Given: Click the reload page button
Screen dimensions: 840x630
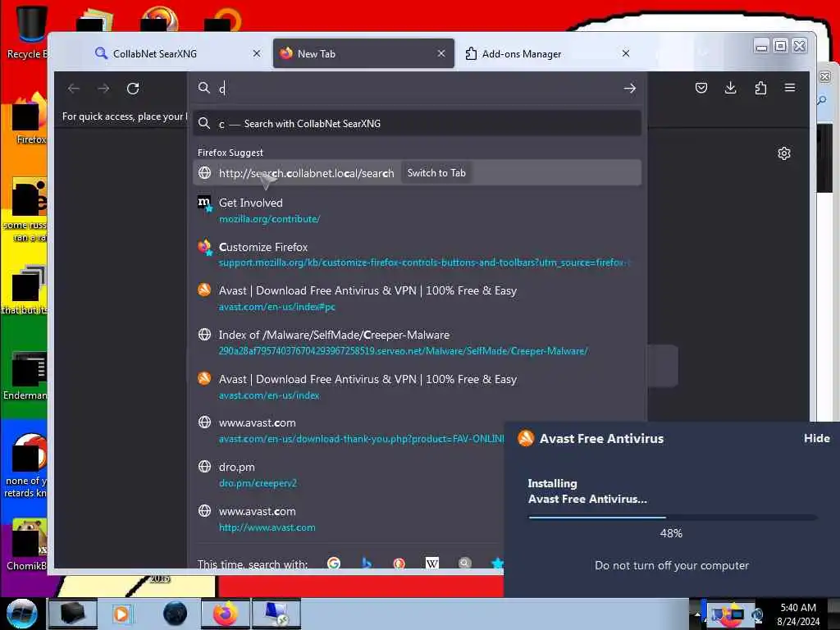Looking at the screenshot, I should coord(133,89).
